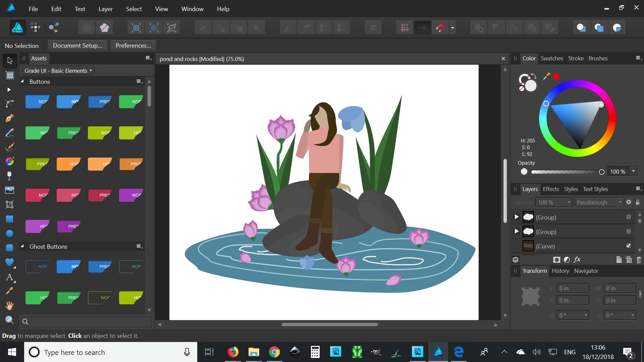Open layer effects with the fx icon
This screenshot has height=362, width=644.
tap(577, 259)
